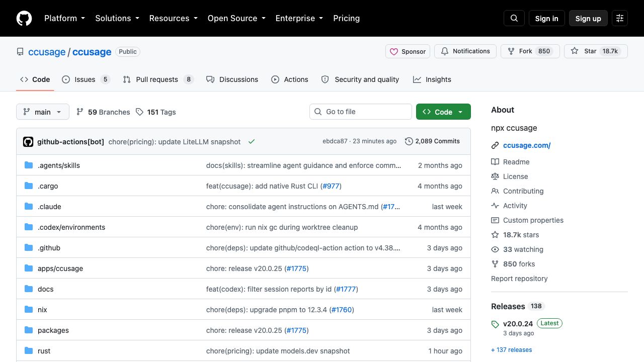
Task: Open the appearance settings icon next to Sign up
Action: click(620, 18)
